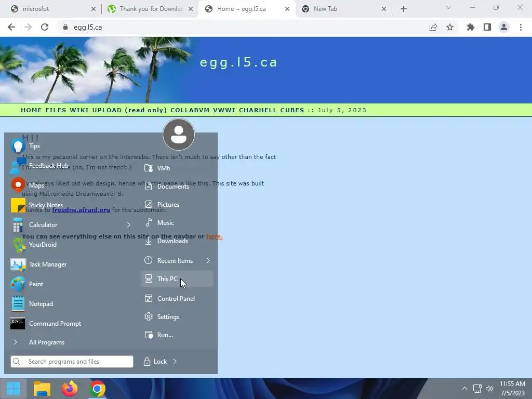Open Notepad from Start menu
532x399 pixels.
pyautogui.click(x=70, y=303)
